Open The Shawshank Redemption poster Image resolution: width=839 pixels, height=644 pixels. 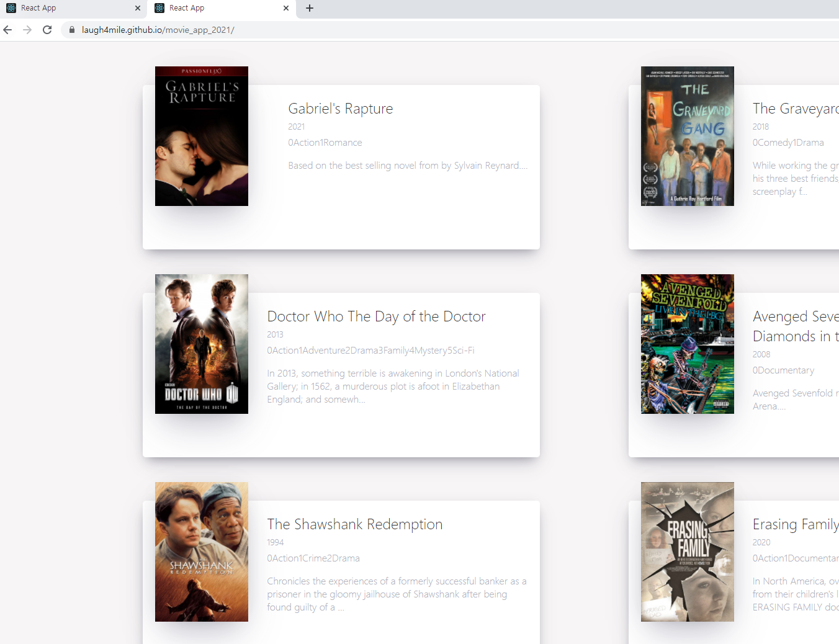point(202,552)
